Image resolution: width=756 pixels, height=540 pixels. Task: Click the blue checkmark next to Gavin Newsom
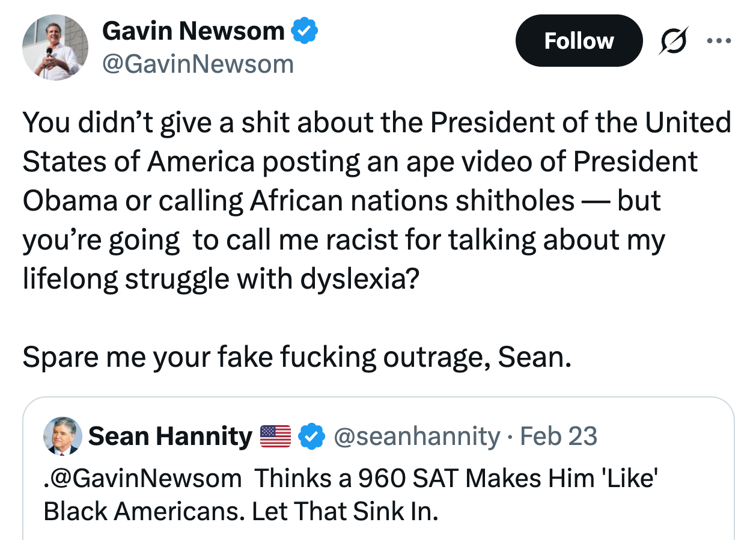pos(305,29)
